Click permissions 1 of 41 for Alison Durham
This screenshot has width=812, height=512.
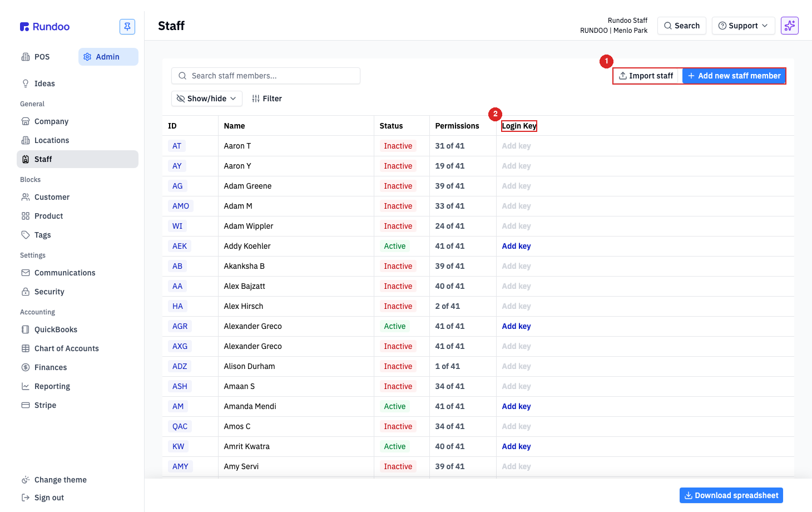448,366
